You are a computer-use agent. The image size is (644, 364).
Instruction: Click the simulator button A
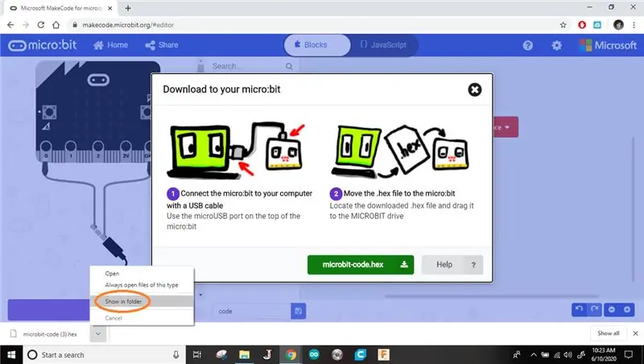49,112
